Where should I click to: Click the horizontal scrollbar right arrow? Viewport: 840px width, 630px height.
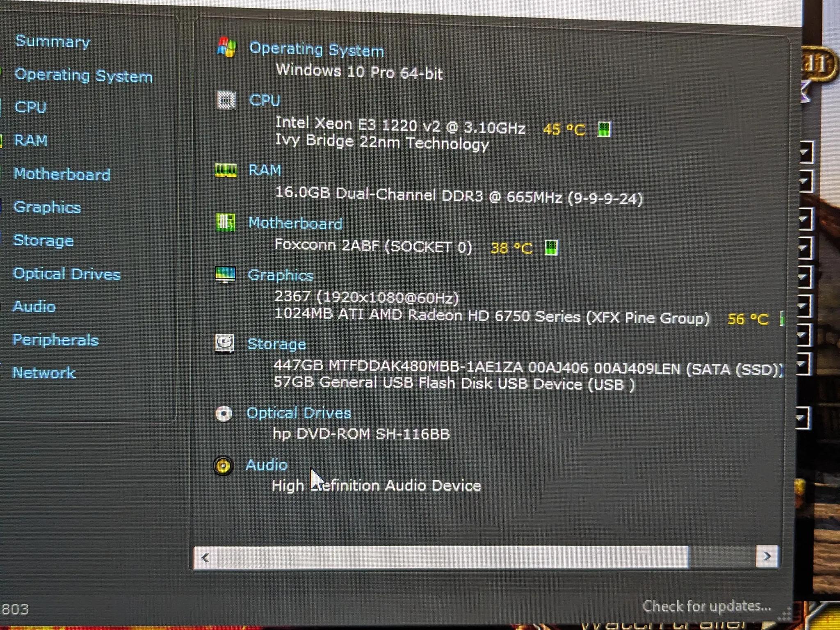[x=767, y=557]
